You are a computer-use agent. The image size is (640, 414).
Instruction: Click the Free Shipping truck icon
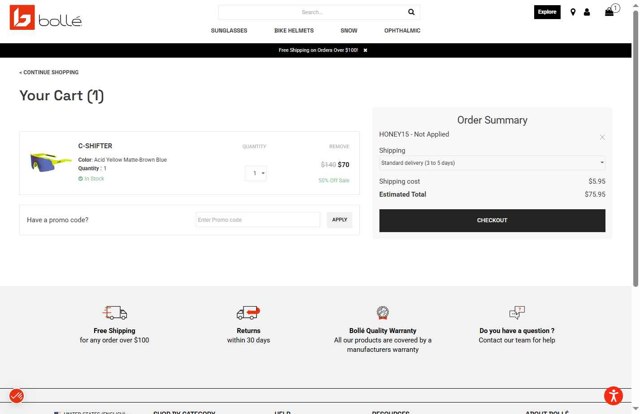115,313
